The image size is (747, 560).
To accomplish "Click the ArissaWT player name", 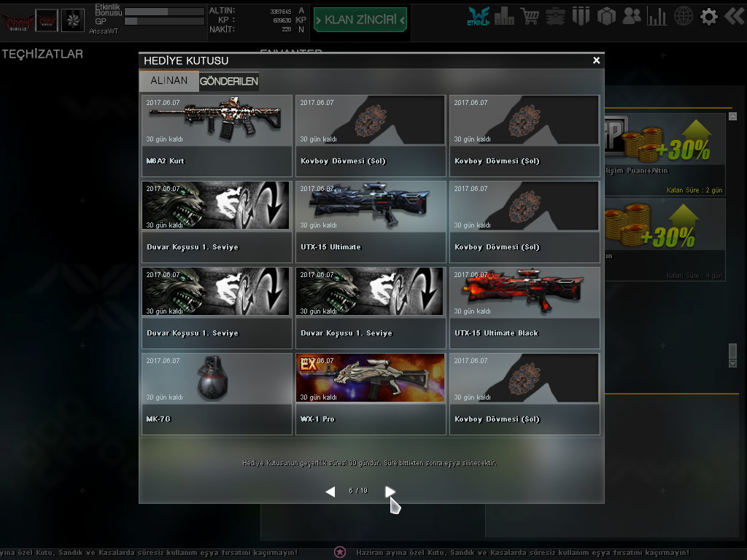I will [x=104, y=31].
